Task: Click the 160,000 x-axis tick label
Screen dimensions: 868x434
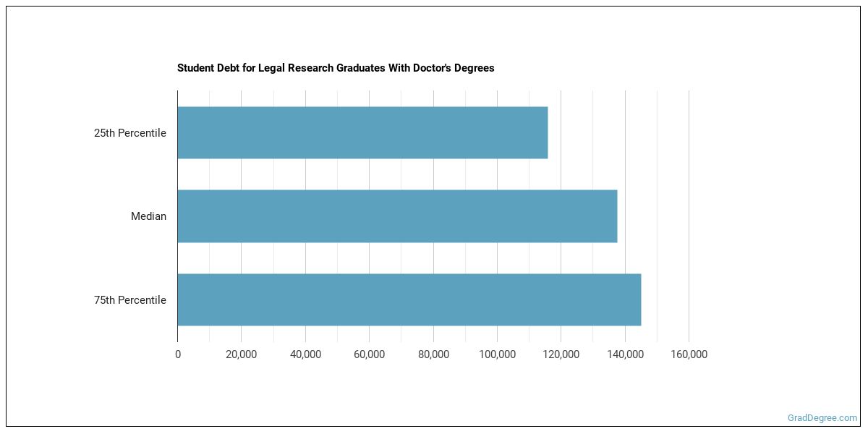Action: point(689,354)
